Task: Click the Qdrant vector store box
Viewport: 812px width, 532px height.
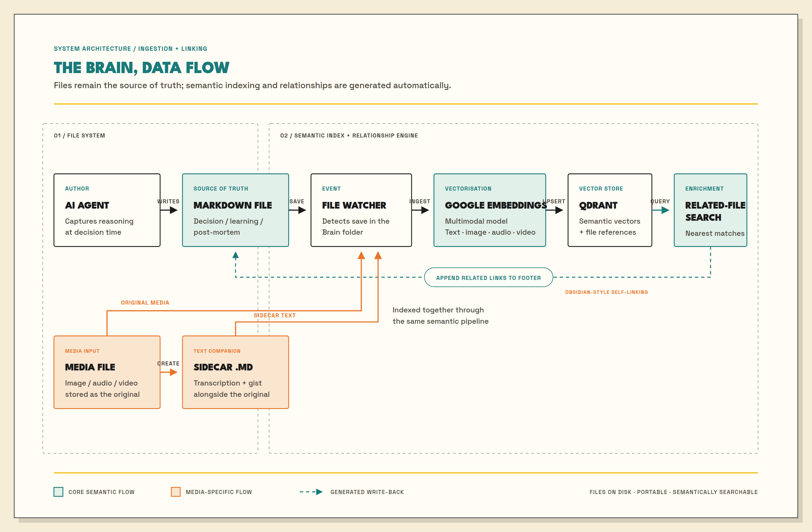Action: click(610, 210)
